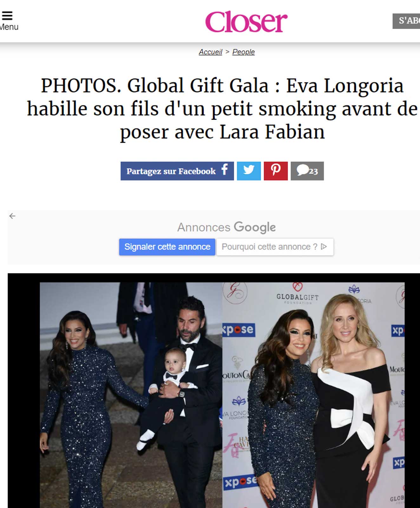Click the Menu label text
Viewport: 420px width, 508px height.
9,27
